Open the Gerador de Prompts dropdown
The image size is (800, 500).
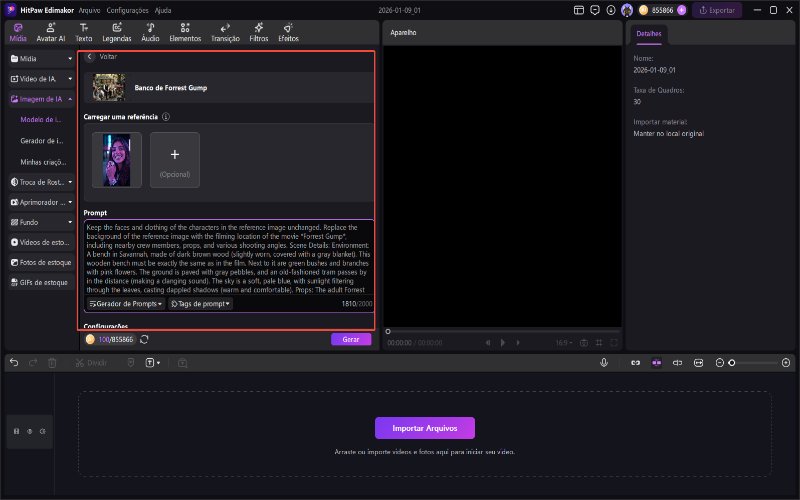pos(124,303)
